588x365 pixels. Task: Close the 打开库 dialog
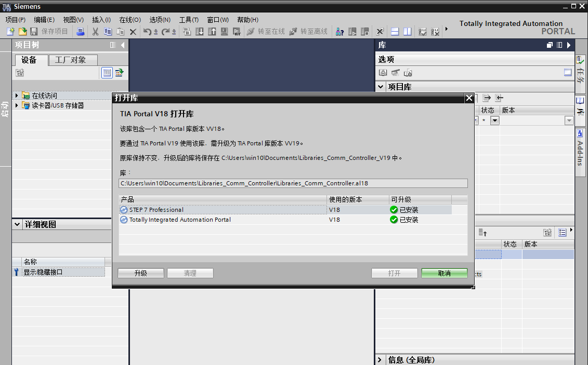point(469,98)
